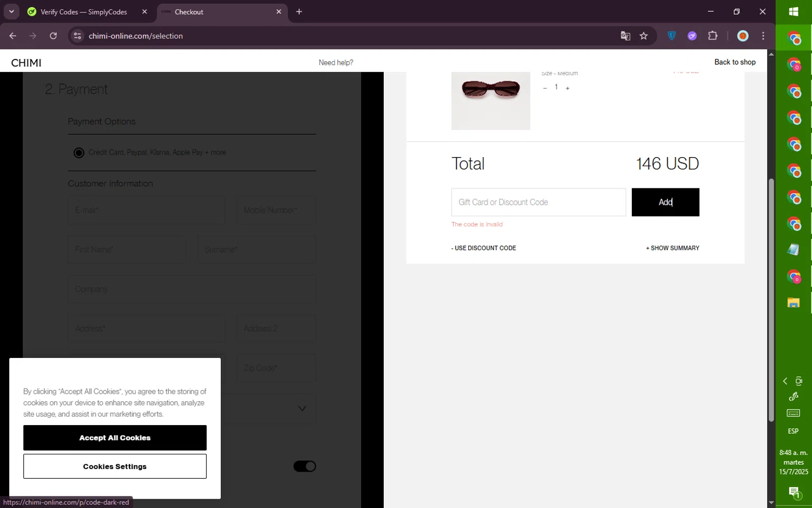Click the First Name field
812x508 pixels.
point(127,250)
